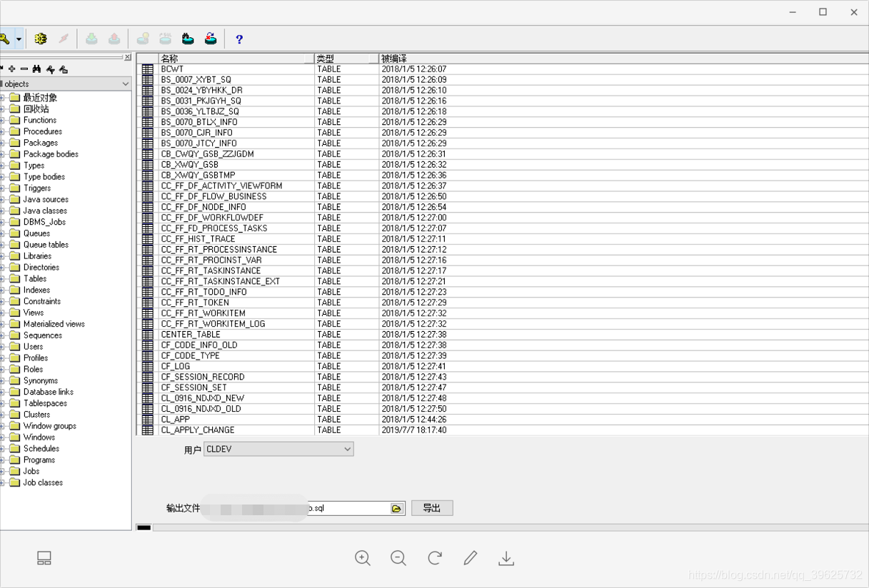Select the Sequences folder

click(43, 335)
